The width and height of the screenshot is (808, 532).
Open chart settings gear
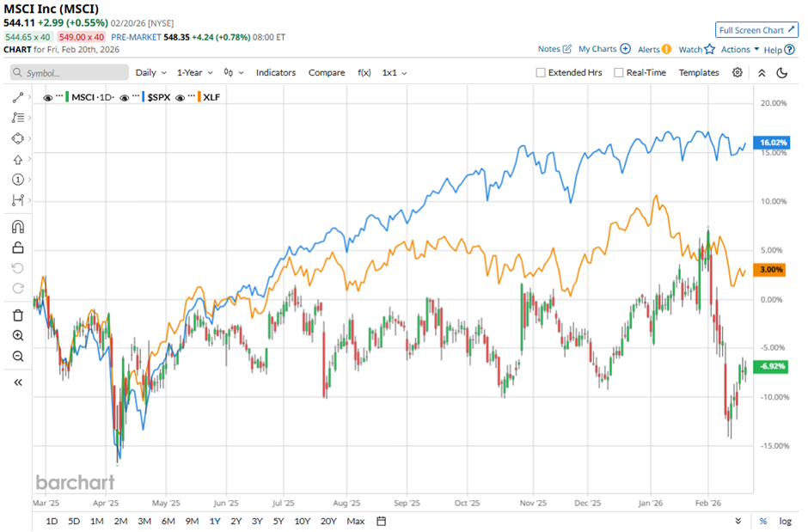point(738,72)
